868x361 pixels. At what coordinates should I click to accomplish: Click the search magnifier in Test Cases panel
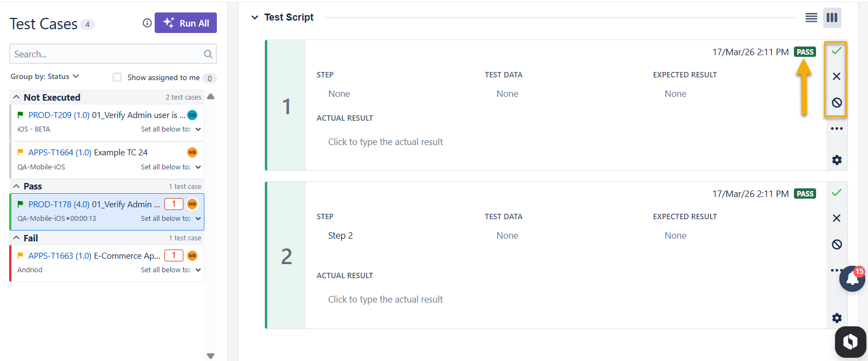point(208,54)
